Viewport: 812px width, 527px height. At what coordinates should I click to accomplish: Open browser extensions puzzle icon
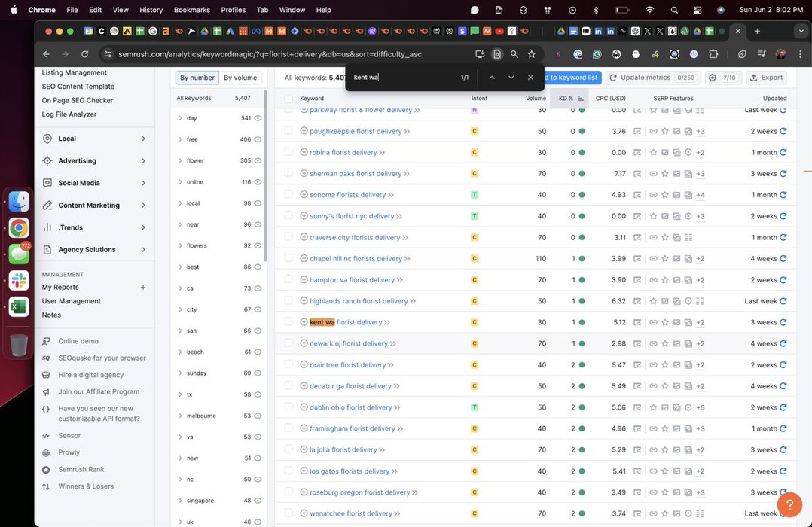(x=713, y=54)
